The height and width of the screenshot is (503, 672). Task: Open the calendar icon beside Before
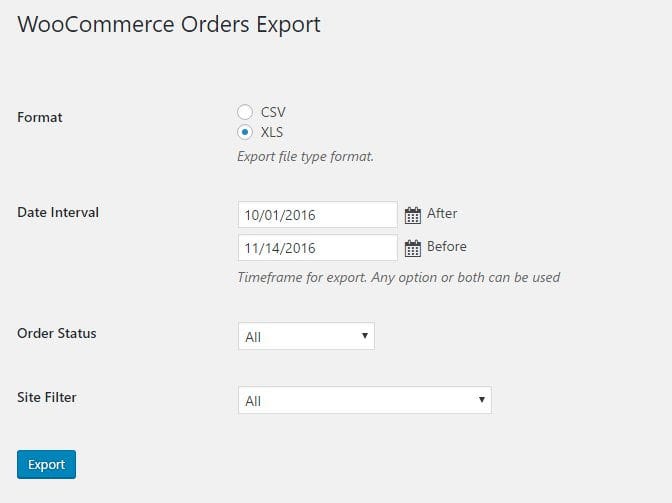point(413,248)
